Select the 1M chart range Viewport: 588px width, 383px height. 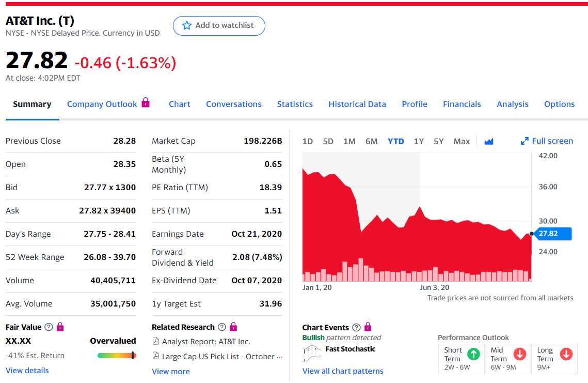pyautogui.click(x=349, y=142)
